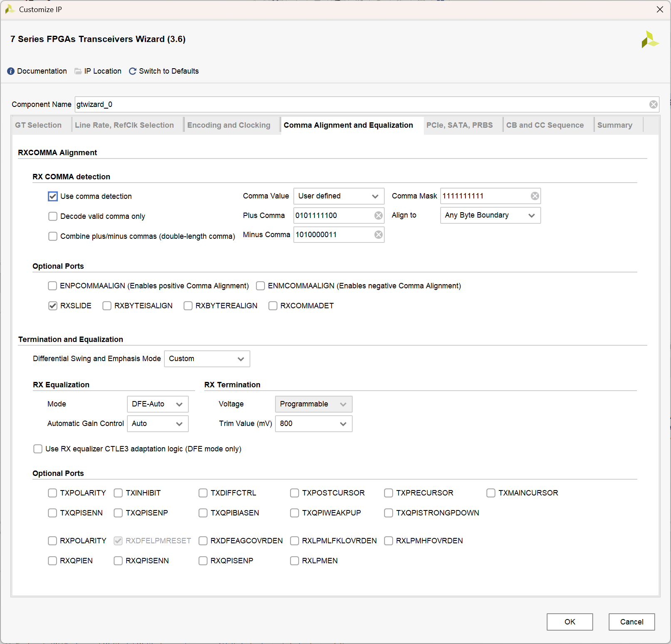Open the Align to dropdown
The height and width of the screenshot is (644, 671).
point(490,215)
